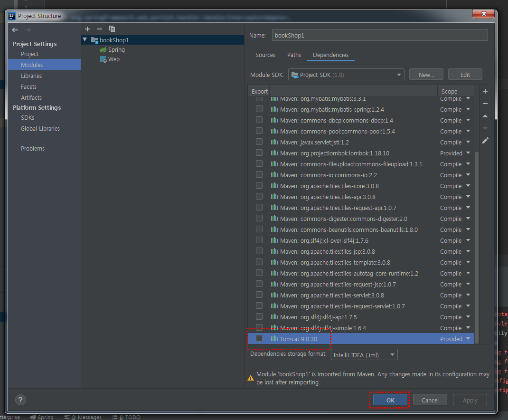Select the Project settings entry
508x420 pixels.
click(x=29, y=54)
